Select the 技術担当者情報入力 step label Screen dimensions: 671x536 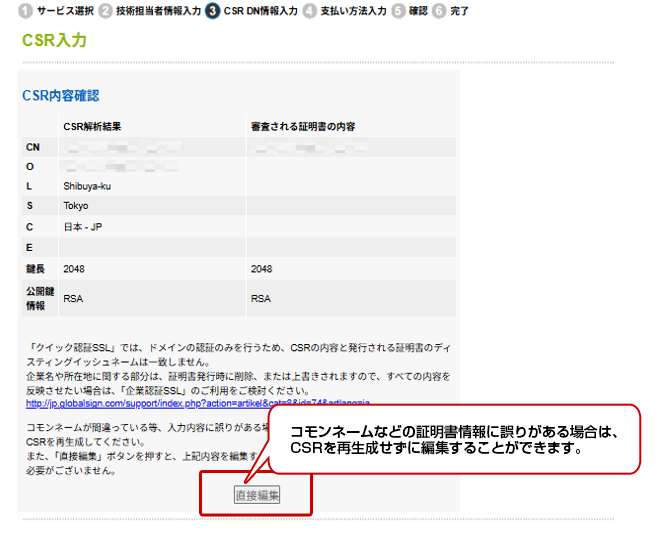[x=158, y=11]
